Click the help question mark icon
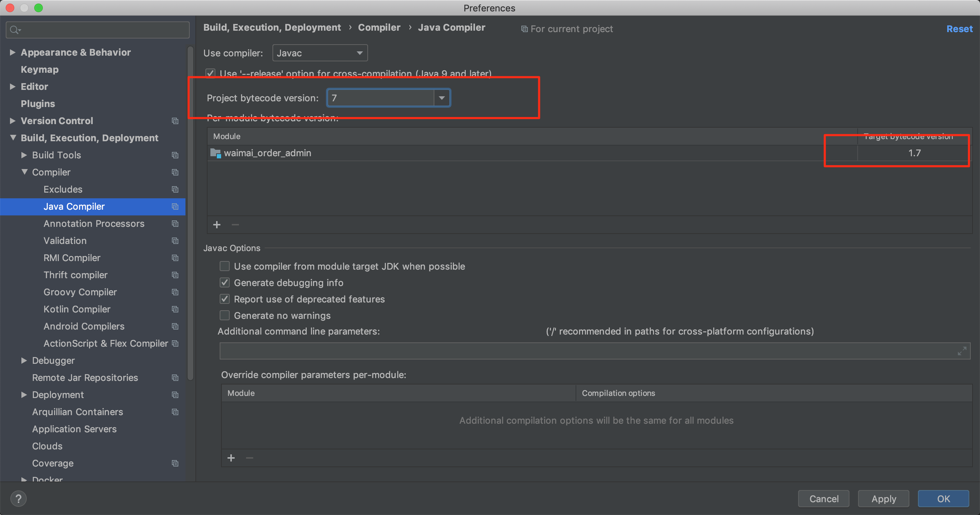 coord(18,498)
